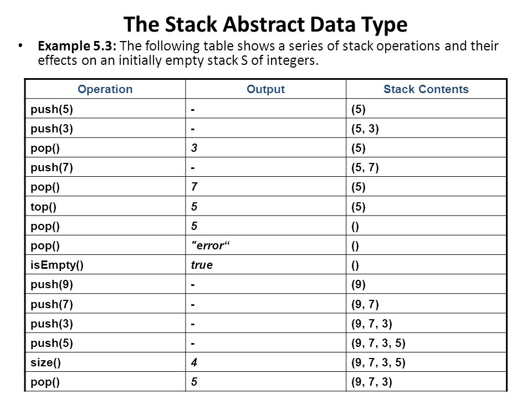The image size is (532, 399).
Task: Select the output '3' for first pop()
Action: point(265,147)
